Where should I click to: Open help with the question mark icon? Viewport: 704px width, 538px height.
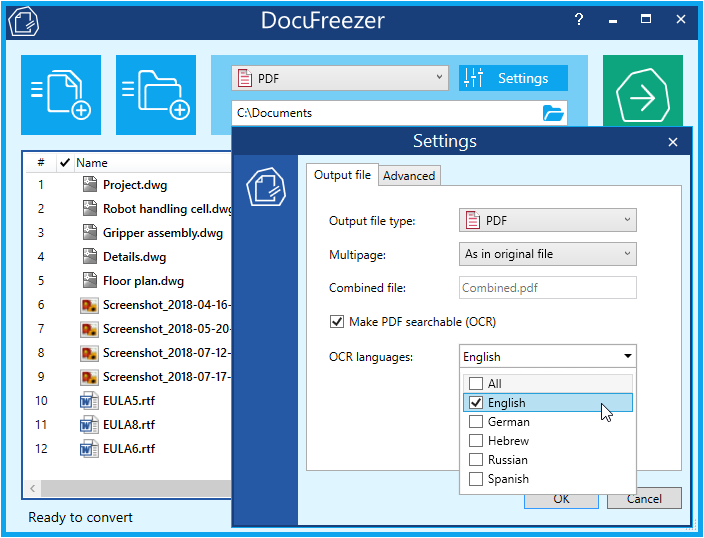coord(579,19)
